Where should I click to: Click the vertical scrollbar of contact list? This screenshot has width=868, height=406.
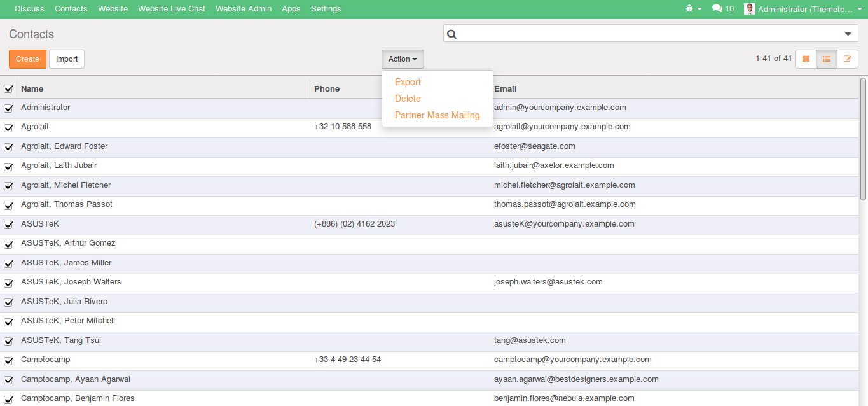(863, 140)
